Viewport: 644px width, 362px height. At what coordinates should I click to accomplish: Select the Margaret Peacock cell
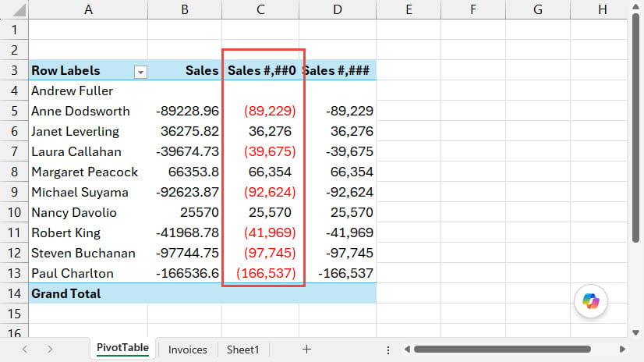coord(88,172)
